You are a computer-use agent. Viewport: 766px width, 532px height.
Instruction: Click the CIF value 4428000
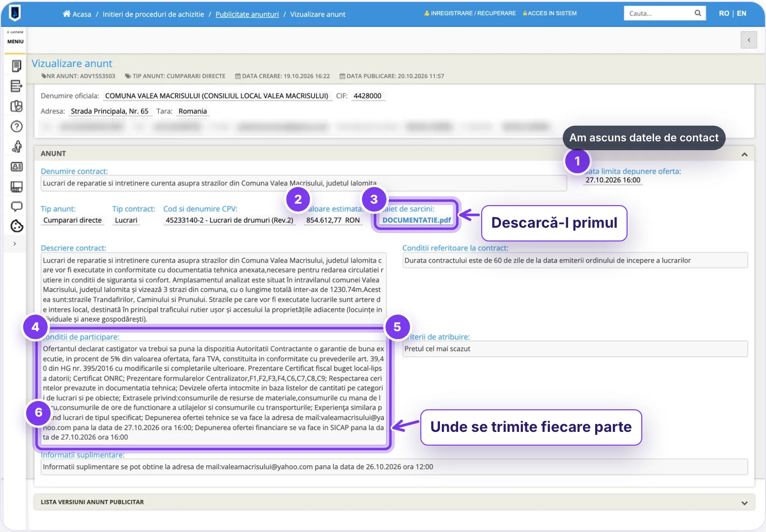[x=367, y=96]
